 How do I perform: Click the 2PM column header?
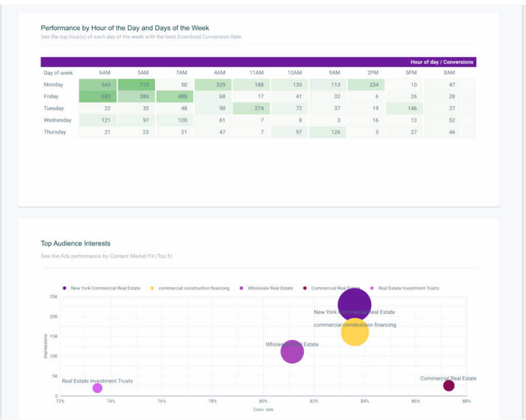tap(372, 73)
